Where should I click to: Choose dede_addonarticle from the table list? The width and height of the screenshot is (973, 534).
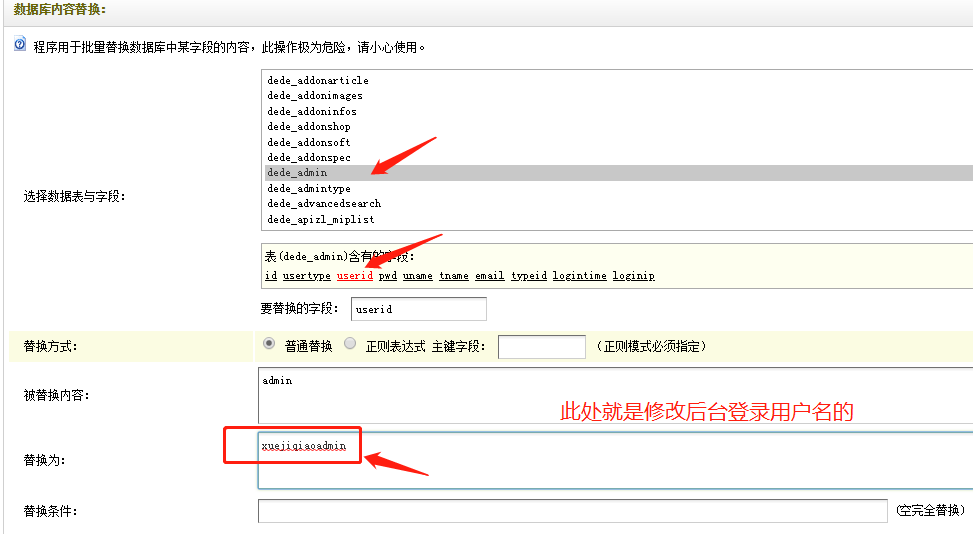point(318,80)
